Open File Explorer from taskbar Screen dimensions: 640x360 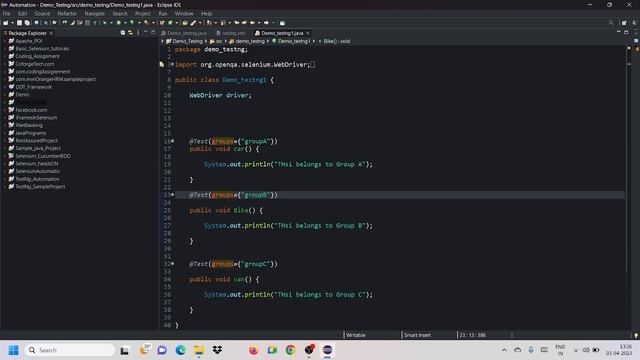[x=199, y=350]
